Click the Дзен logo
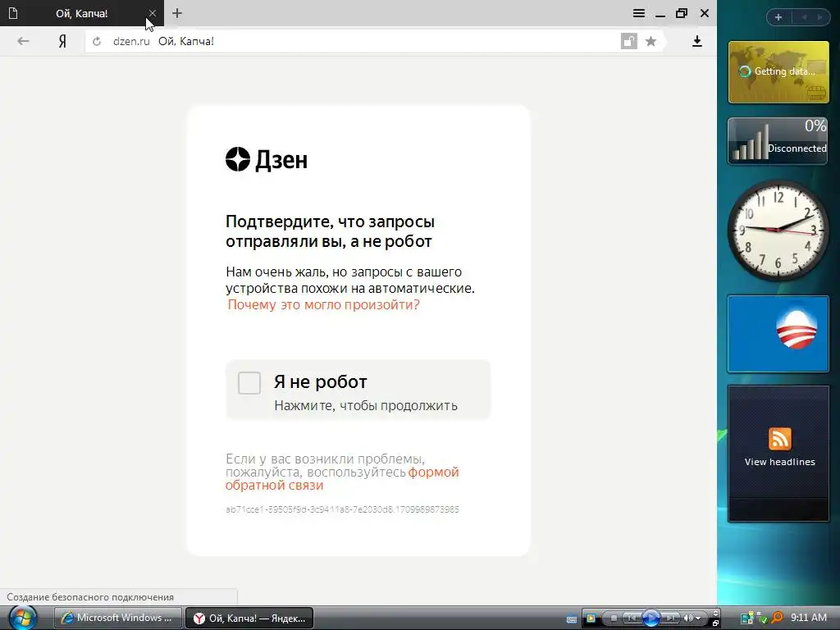The image size is (840, 630). 267,159
